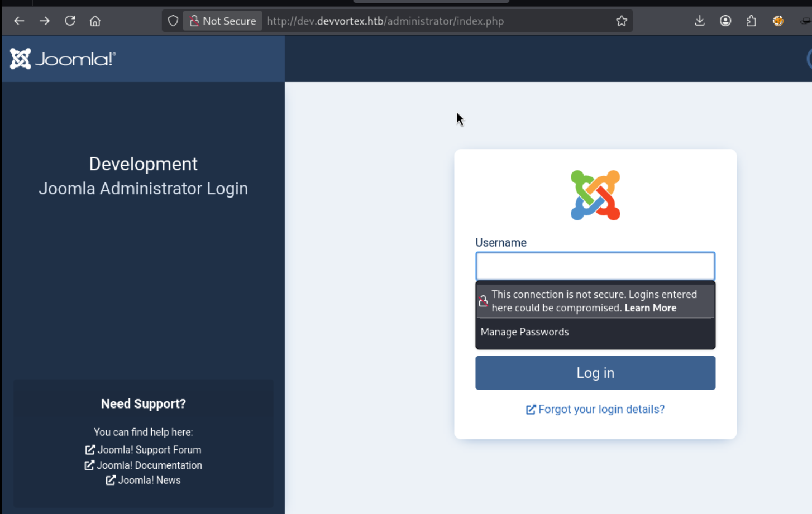Click the Development site title text
The height and width of the screenshot is (514, 812).
[144, 164]
